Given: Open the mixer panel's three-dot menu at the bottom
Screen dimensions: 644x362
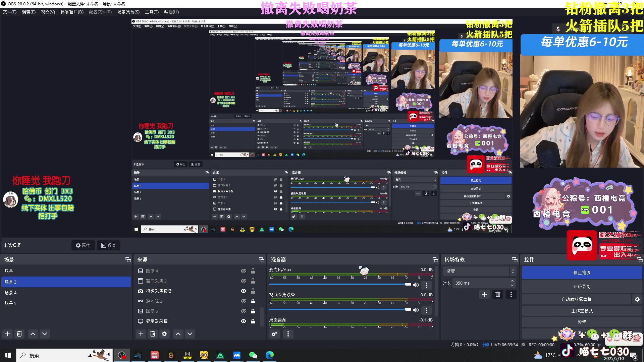Looking at the screenshot, I should (288, 334).
